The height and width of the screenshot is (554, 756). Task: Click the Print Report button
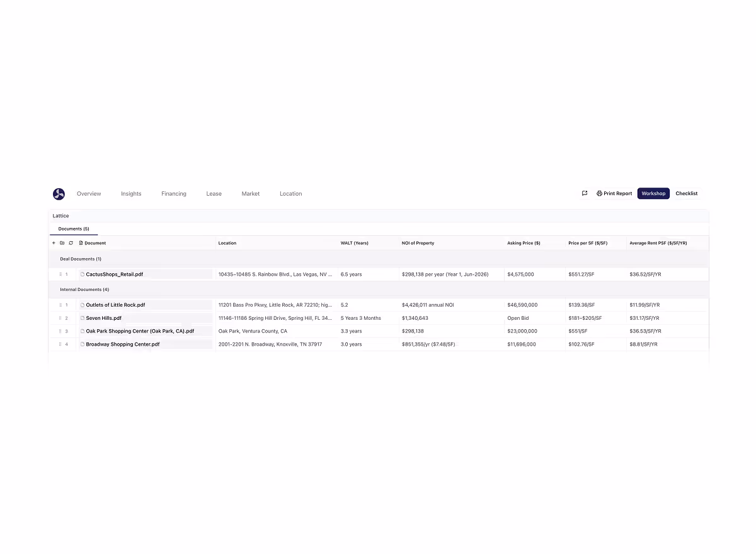tap(614, 193)
